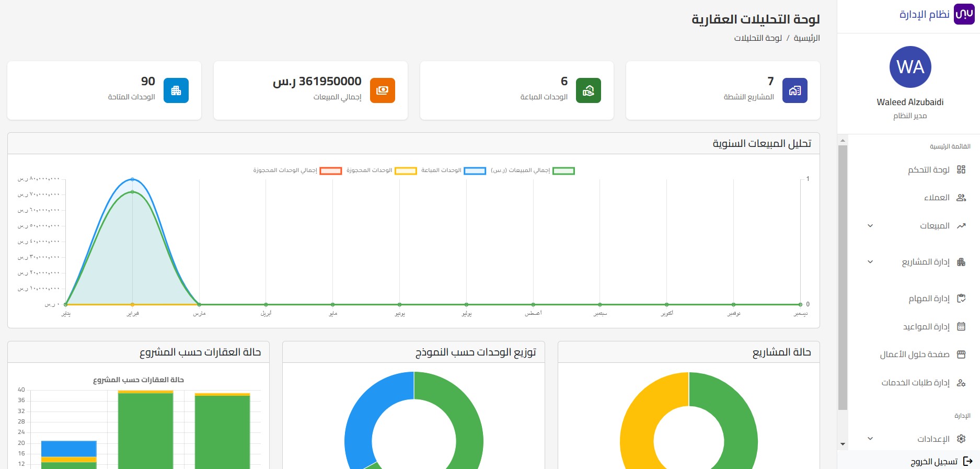Click the المشاريع النشطة card icon

795,90
